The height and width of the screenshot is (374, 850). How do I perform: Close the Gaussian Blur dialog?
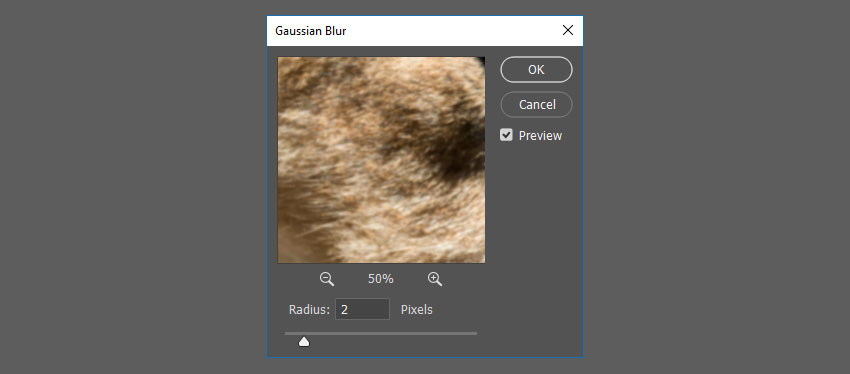pos(568,30)
